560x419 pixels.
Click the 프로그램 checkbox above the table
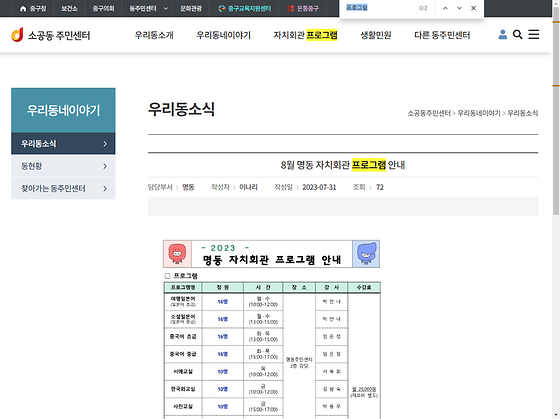(x=167, y=276)
